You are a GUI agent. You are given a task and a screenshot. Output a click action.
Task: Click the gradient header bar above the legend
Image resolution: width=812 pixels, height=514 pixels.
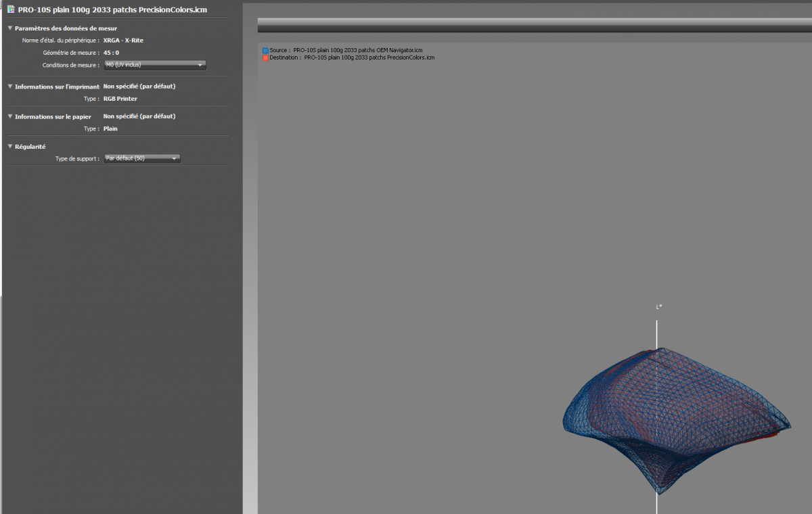tap(535, 25)
